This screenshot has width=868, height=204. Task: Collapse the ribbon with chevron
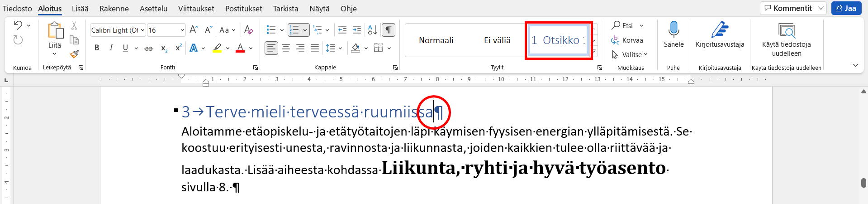(x=855, y=65)
